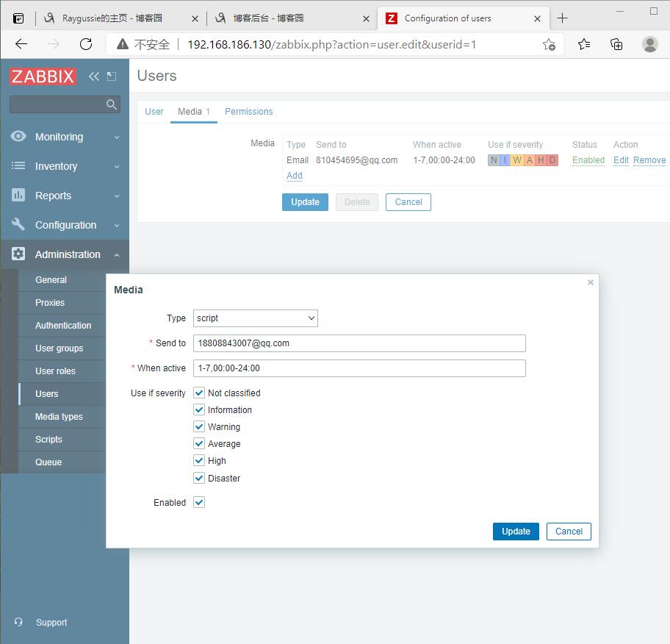This screenshot has width=670, height=644.
Task: Reload the page with refresh icon
Action: click(x=86, y=44)
